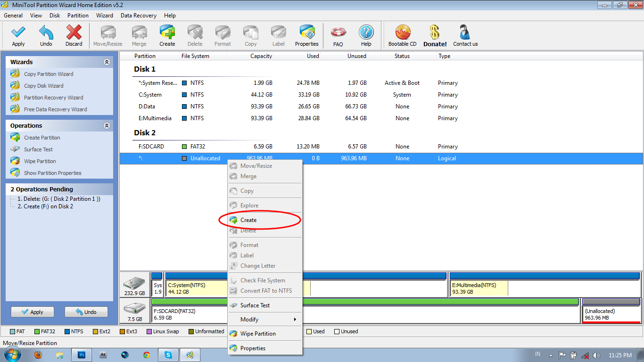Click the Unallocated block in disk map
Screen dimensions: 644x362
[x=611, y=311]
